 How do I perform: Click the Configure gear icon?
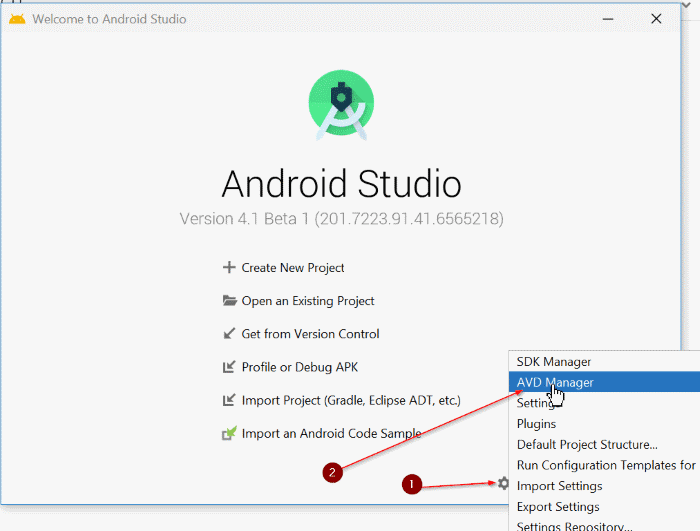pyautogui.click(x=503, y=483)
